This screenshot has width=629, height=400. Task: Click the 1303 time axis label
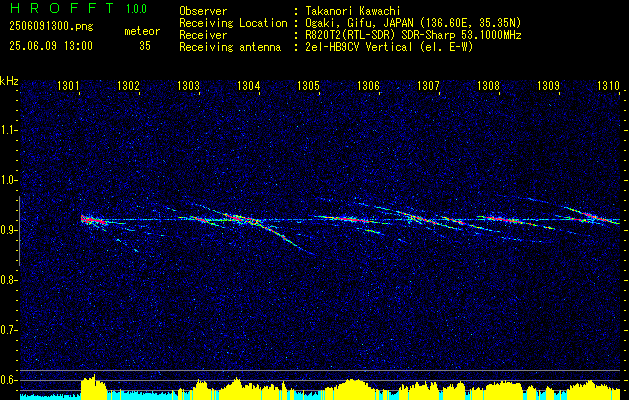(188, 85)
